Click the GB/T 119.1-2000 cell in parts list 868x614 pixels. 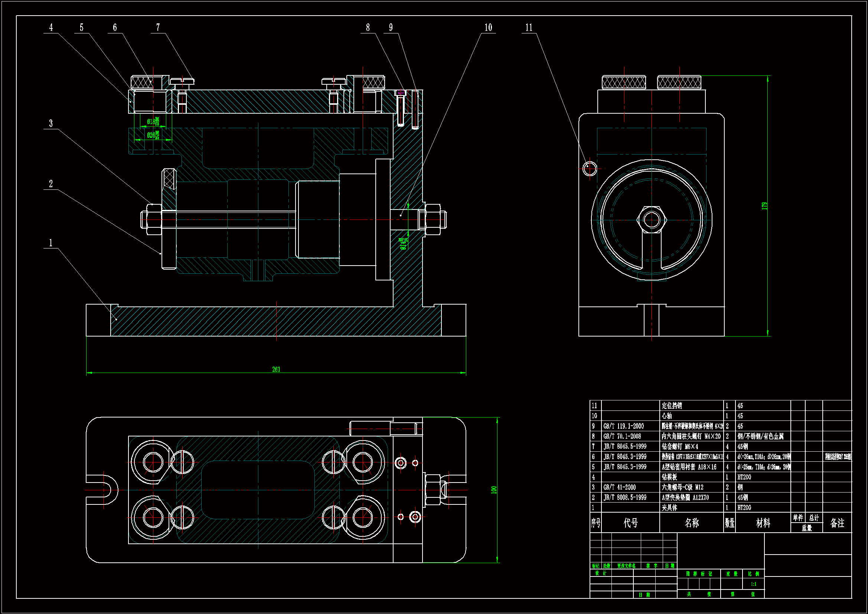(624, 426)
